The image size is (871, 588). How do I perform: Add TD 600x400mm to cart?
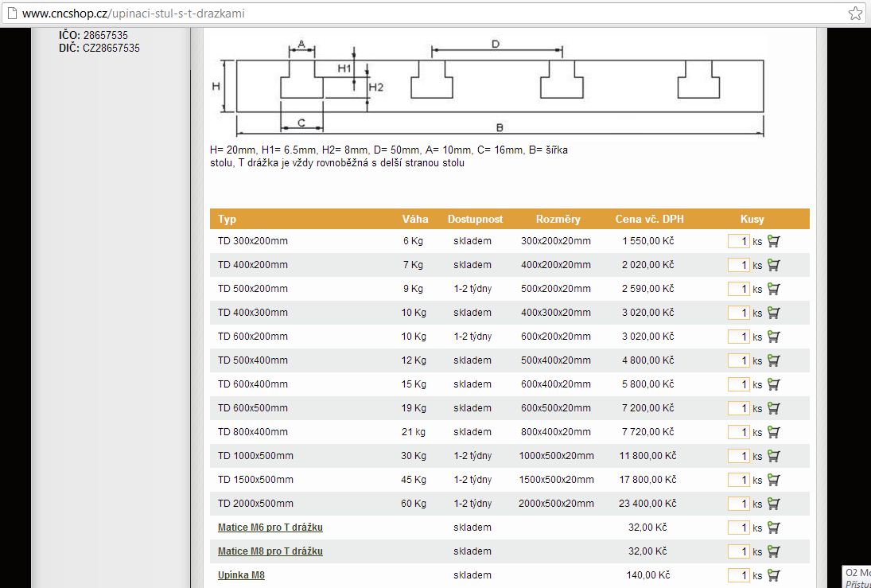(x=773, y=384)
